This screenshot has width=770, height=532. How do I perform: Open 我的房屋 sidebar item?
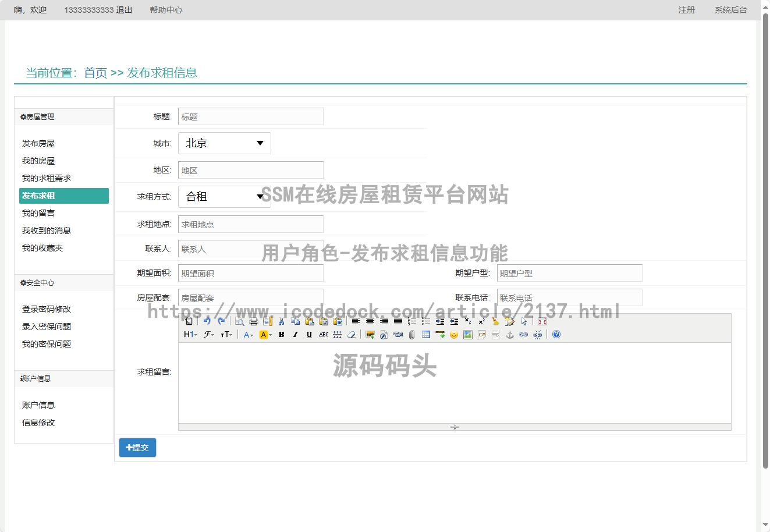(38, 161)
